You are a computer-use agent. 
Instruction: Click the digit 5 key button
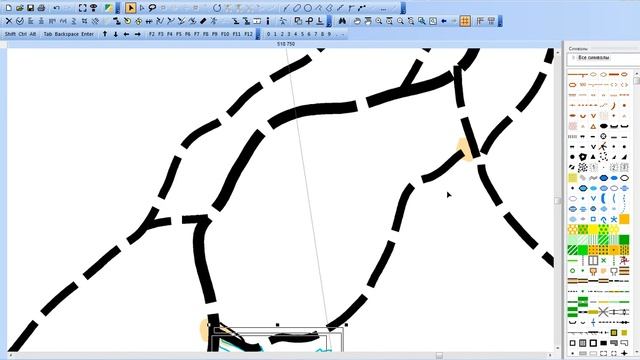pyautogui.click(x=302, y=34)
